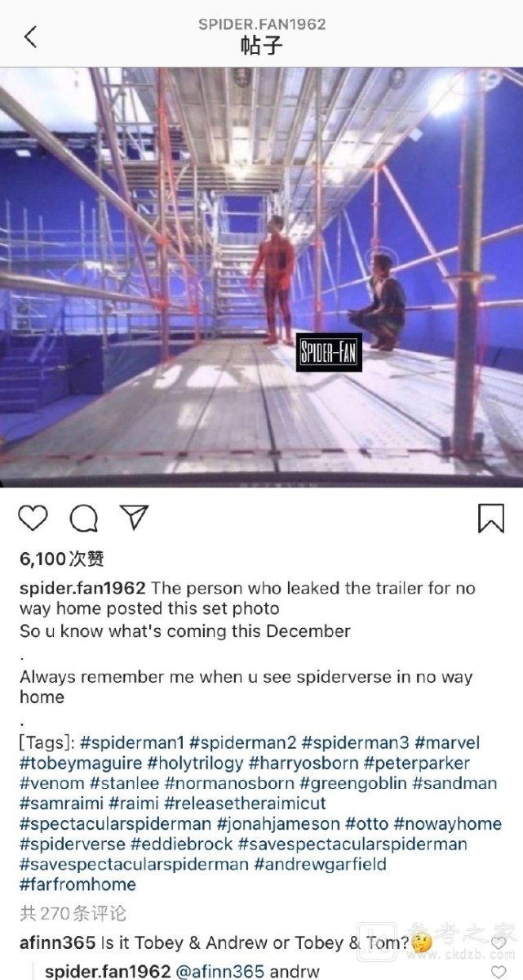
Task: Open comments via speech bubble icon
Action: pyautogui.click(x=83, y=518)
